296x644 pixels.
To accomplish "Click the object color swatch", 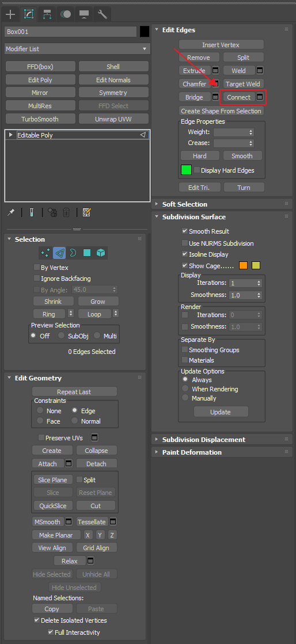I will (145, 32).
